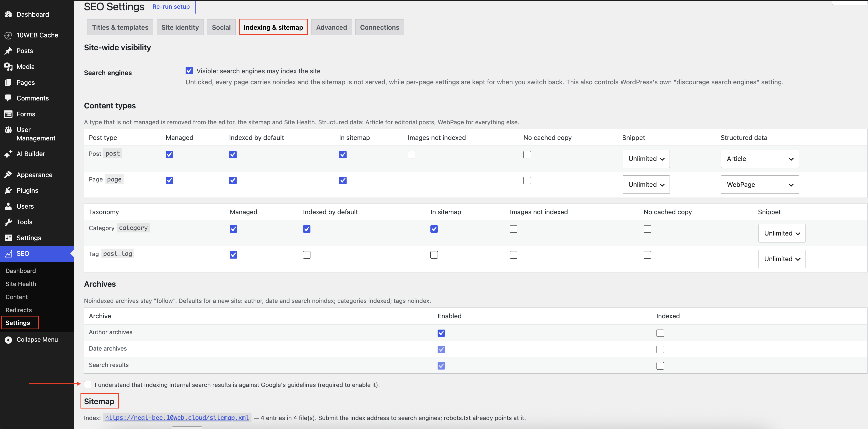Open Snippet dropdown for Page row
This screenshot has height=429, width=868.
[646, 185]
